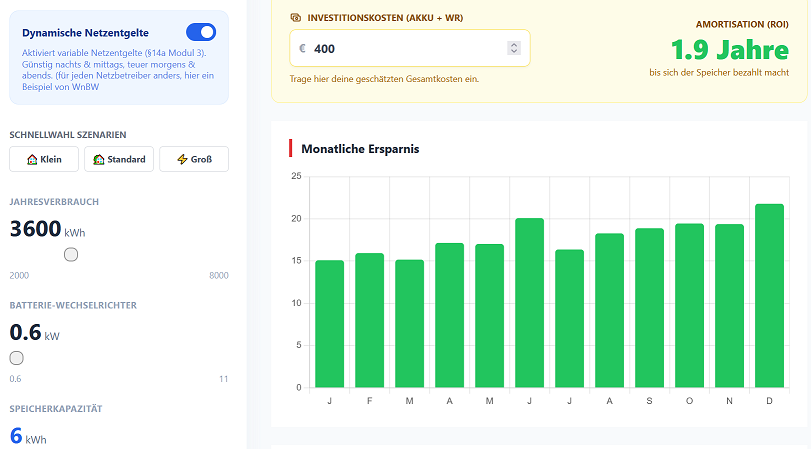The width and height of the screenshot is (811, 449).
Task: Click the January bar in savings chart
Action: [x=329, y=324]
